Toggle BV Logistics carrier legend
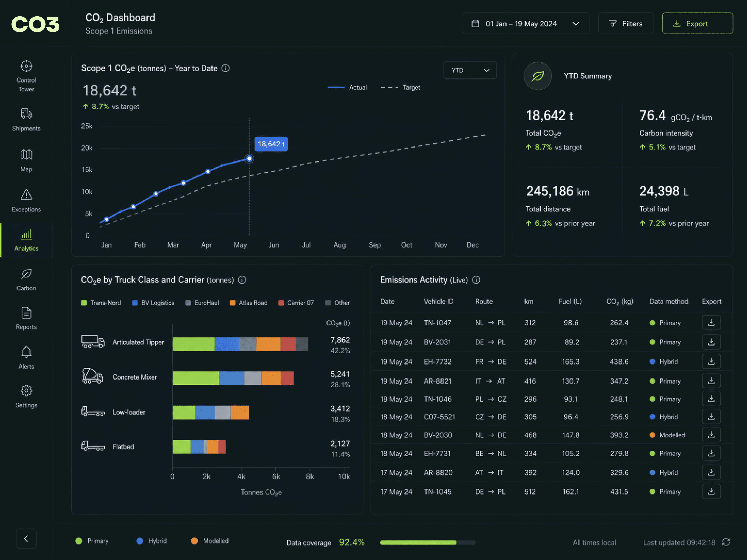Screen dimensions: 747x560 153,303
